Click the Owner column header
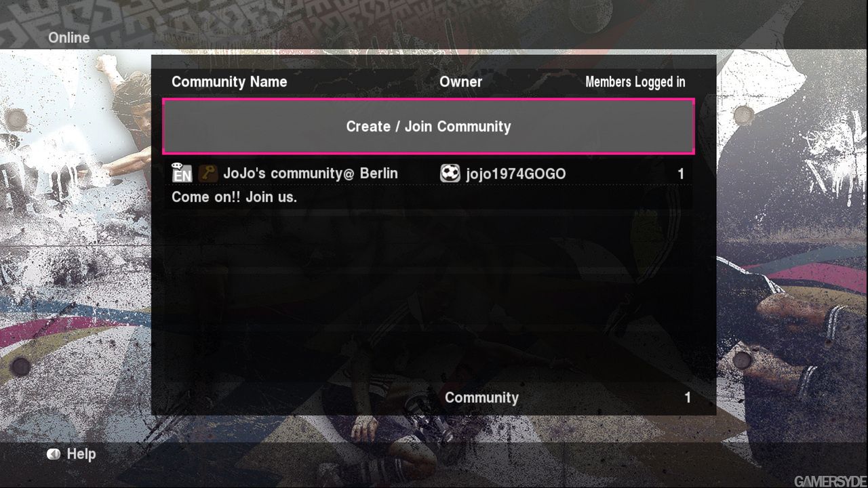The width and height of the screenshot is (868, 488). 461,82
